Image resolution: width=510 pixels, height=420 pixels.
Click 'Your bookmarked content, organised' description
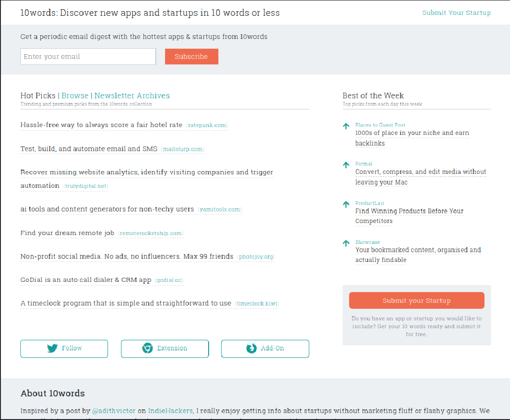(x=418, y=255)
